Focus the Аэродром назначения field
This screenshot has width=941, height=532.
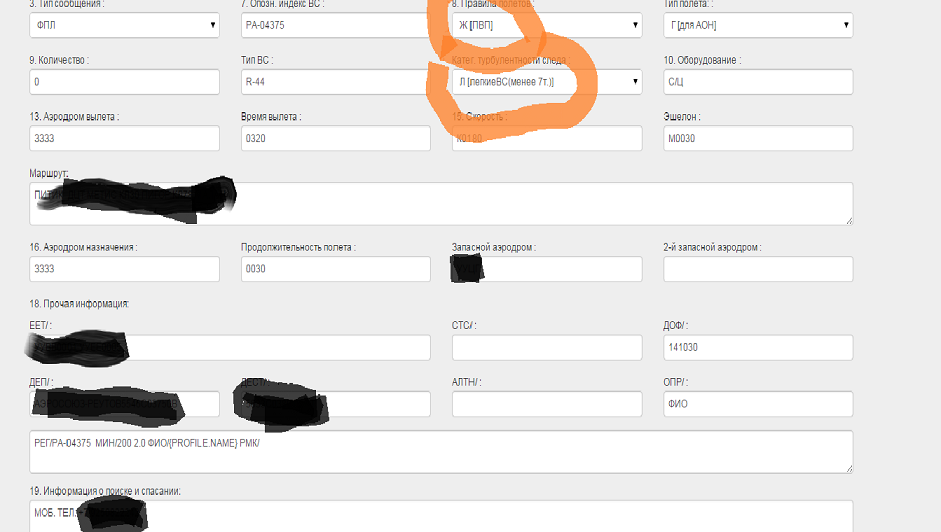click(124, 269)
